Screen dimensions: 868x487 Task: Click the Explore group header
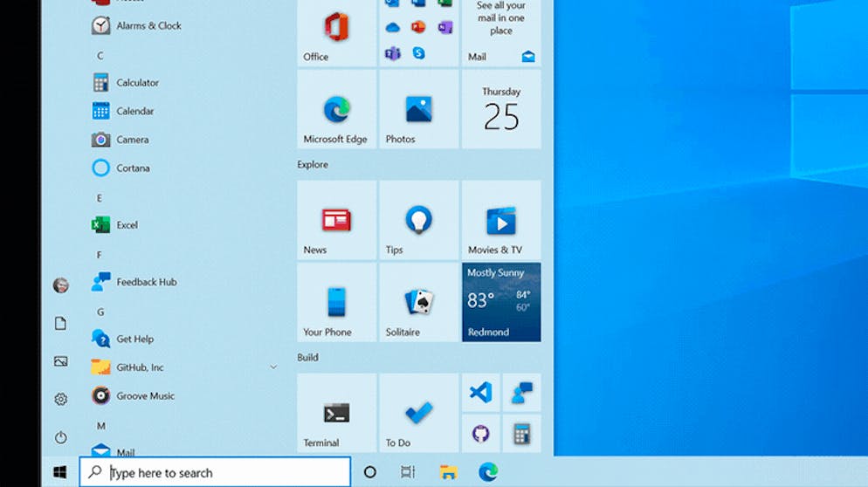click(x=313, y=164)
